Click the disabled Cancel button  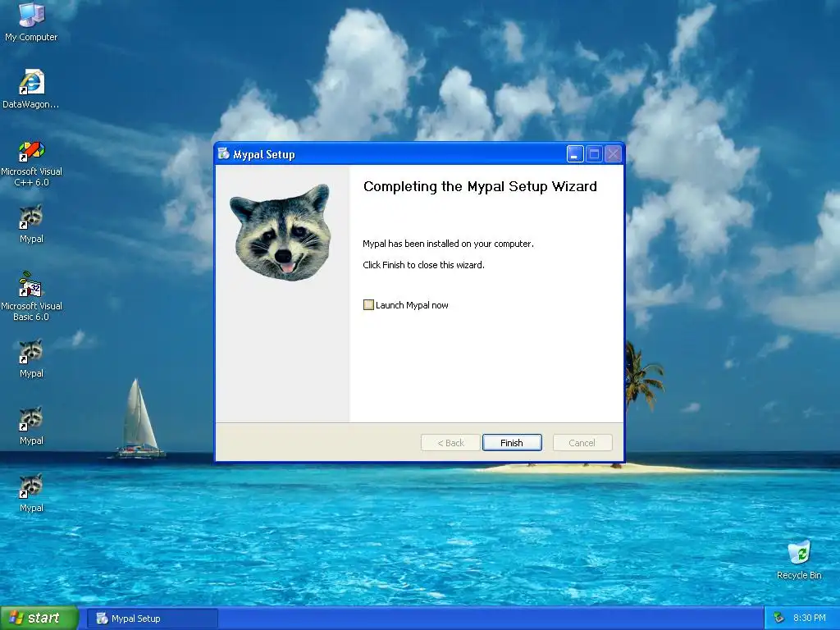pyautogui.click(x=582, y=442)
